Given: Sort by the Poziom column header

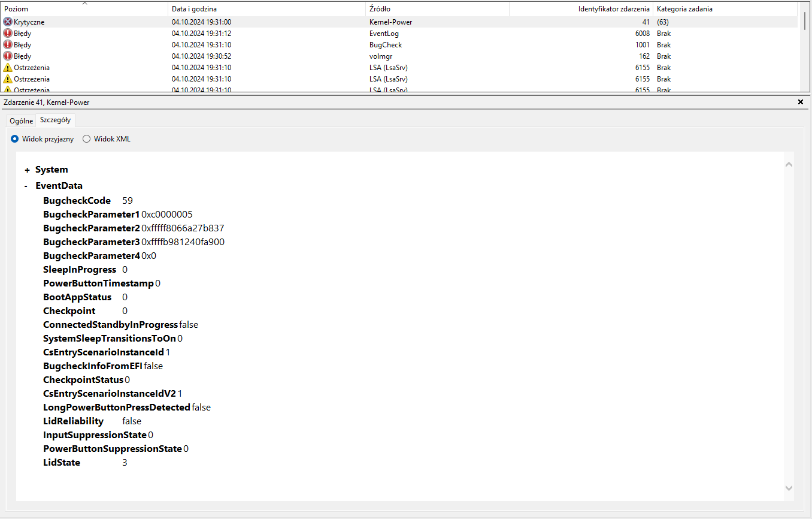Looking at the screenshot, I should point(84,9).
